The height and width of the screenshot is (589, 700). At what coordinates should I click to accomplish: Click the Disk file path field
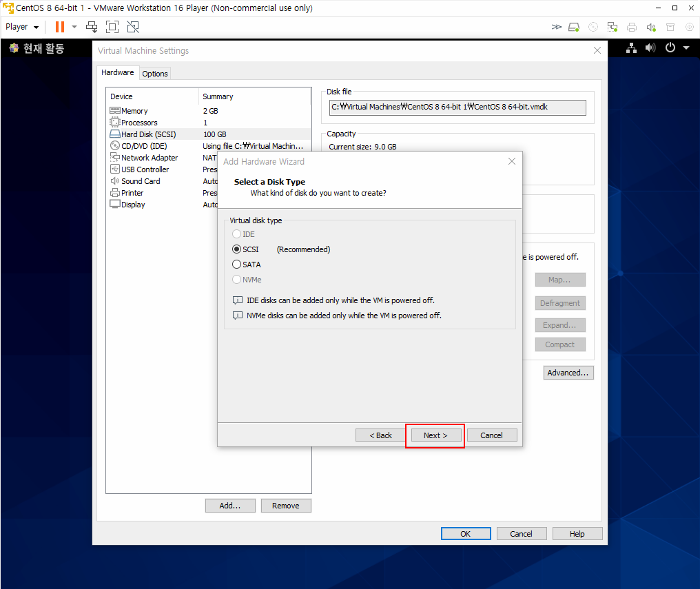[457, 107]
